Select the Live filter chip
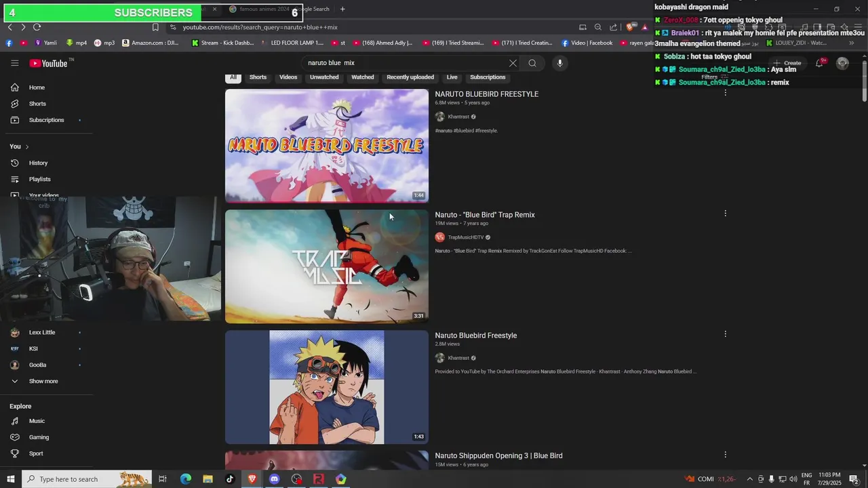The width and height of the screenshot is (868, 488). tap(452, 77)
